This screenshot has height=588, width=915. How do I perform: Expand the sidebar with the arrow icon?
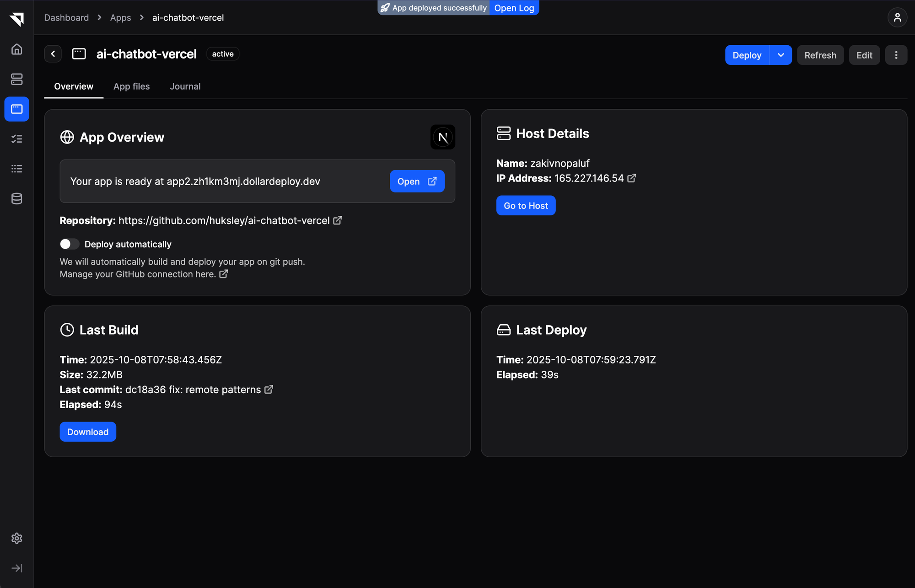pyautogui.click(x=17, y=568)
